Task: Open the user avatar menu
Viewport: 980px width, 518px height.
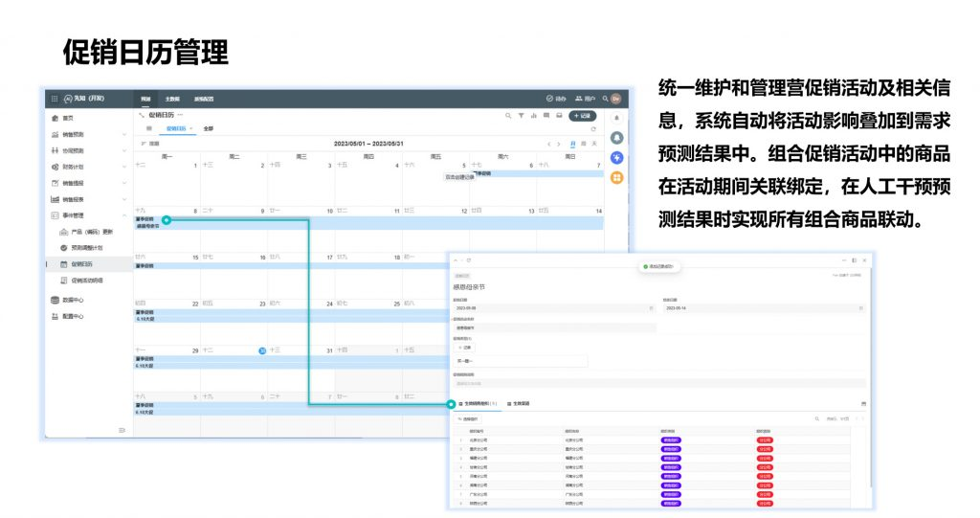Action: 616,99
